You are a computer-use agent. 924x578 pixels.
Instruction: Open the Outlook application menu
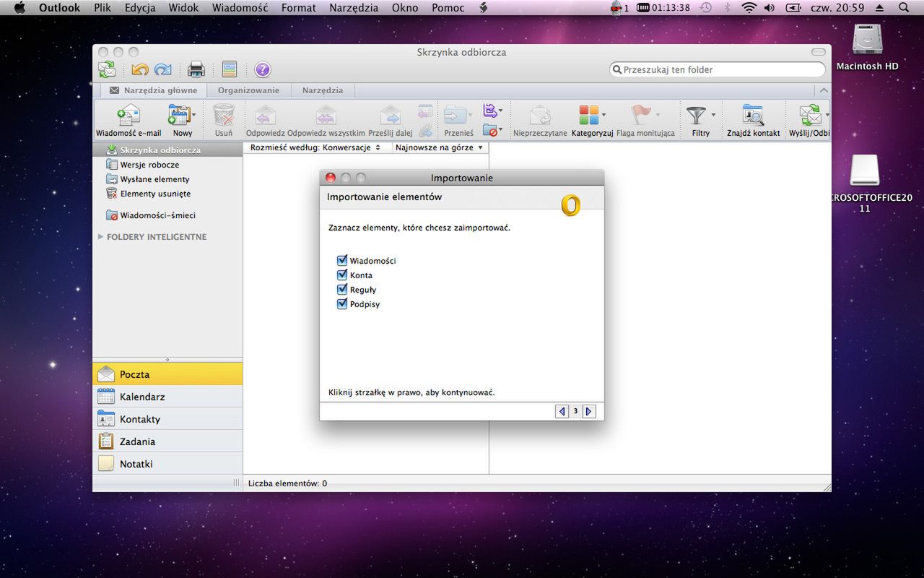(59, 8)
